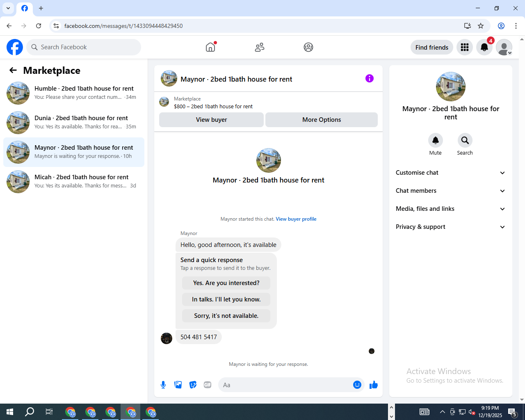Expand Customise chat section
The width and height of the screenshot is (525, 420).
pyautogui.click(x=451, y=173)
